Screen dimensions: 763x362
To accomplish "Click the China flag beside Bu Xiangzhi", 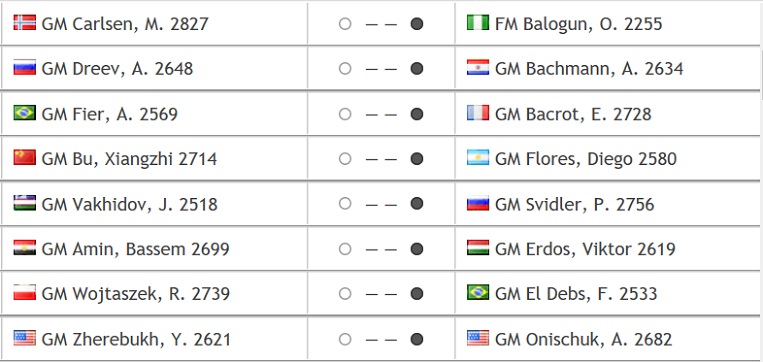I will pos(24,158).
